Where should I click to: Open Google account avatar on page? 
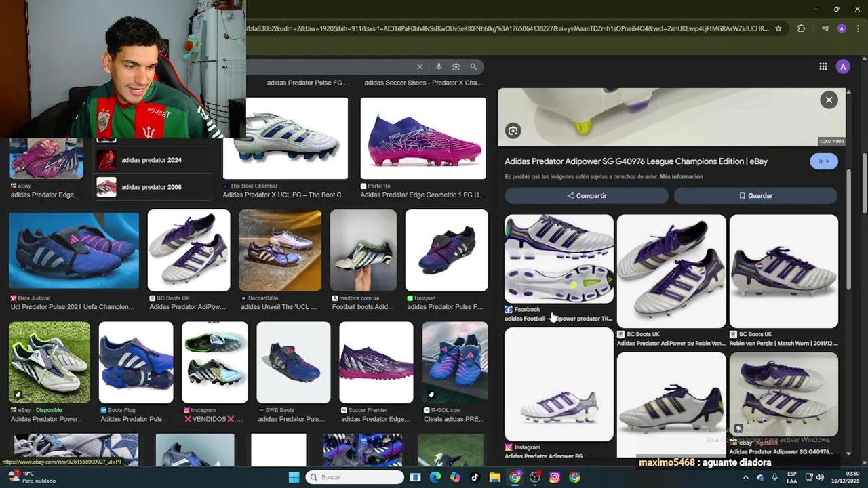(843, 66)
